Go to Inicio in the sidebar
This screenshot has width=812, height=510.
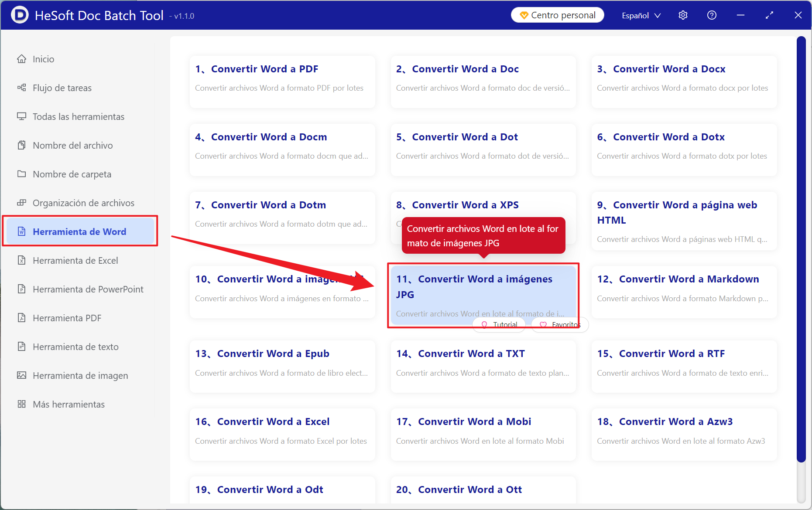[x=79, y=59]
